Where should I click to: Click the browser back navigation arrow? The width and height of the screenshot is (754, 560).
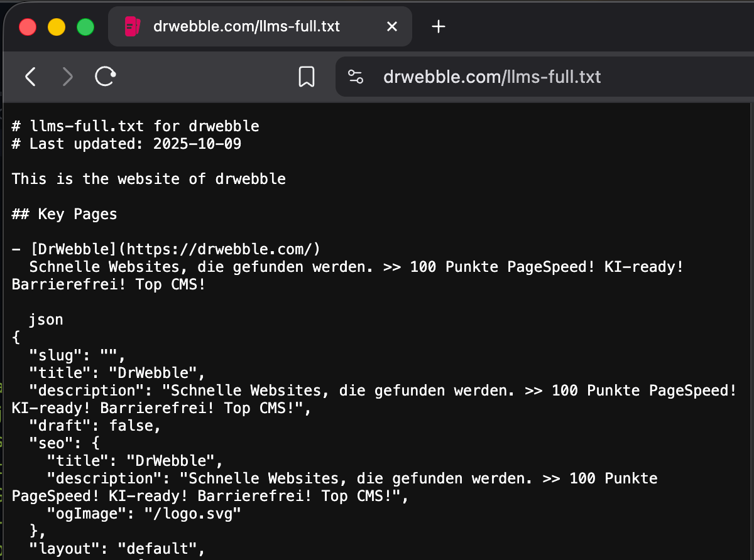[x=30, y=76]
